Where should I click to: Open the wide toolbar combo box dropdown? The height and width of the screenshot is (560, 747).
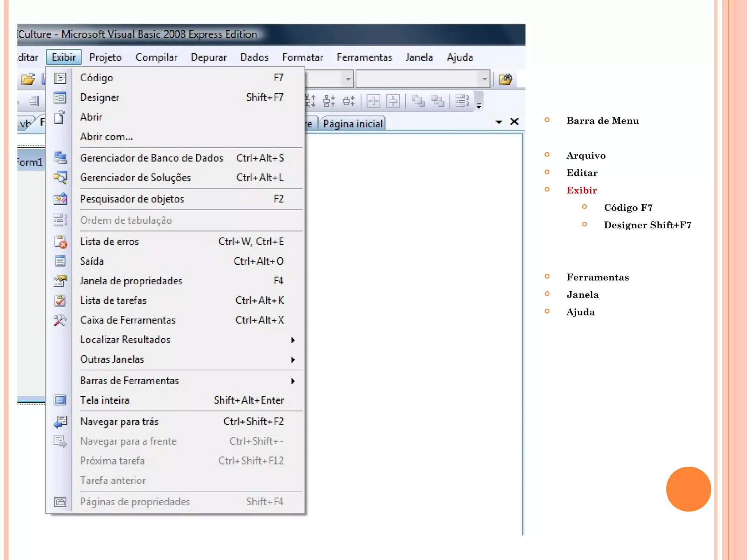[484, 79]
